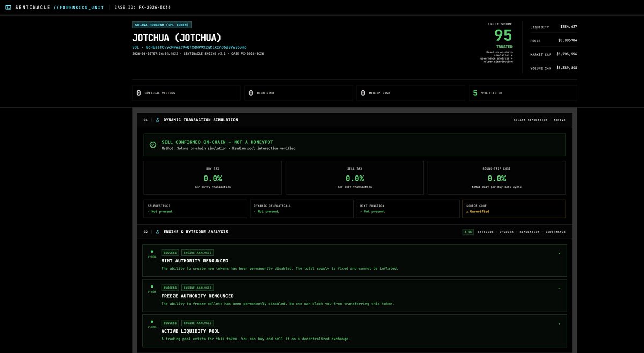644x353 pixels.
Task: Click the Raydium pool interaction verified method line
Action: click(x=228, y=148)
